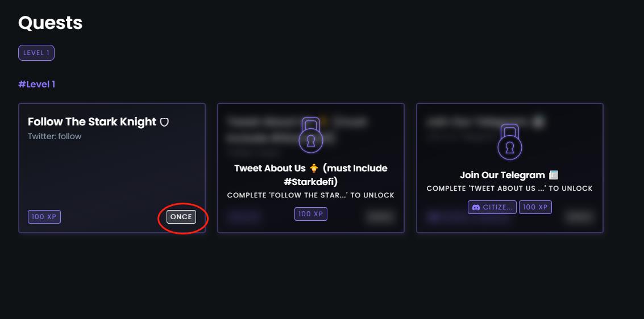The image size is (644, 319).
Task: Click the shield icon beside Stark Knight title
Action: click(164, 122)
